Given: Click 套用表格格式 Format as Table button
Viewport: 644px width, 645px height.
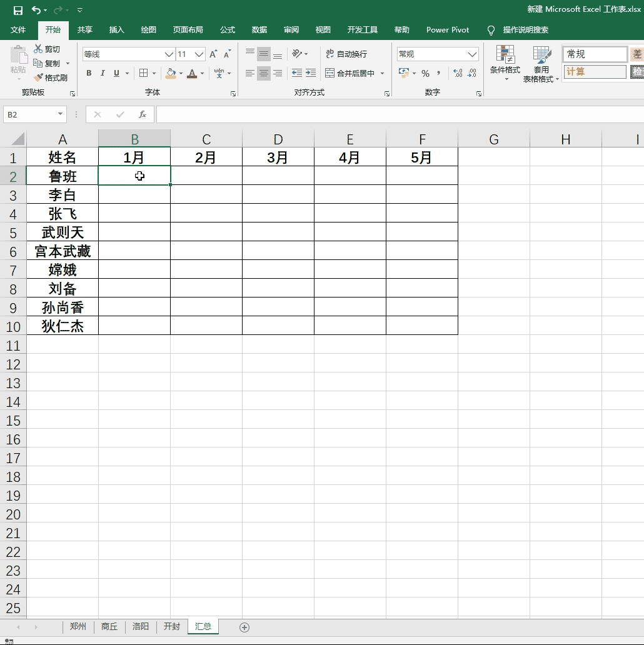Looking at the screenshot, I should tap(541, 63).
